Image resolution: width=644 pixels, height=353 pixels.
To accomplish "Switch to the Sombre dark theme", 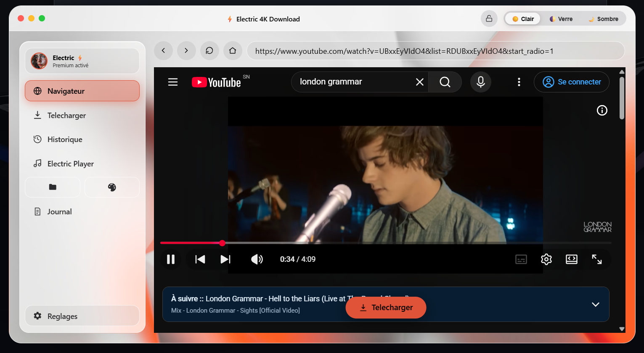I will (603, 19).
